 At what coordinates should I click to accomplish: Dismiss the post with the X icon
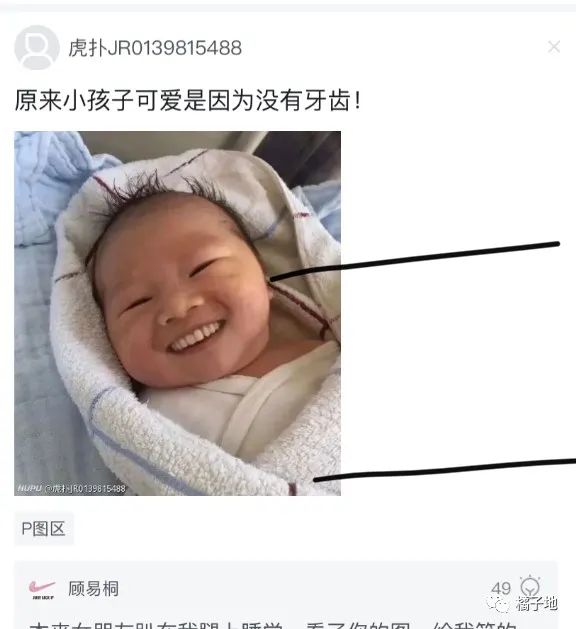pyautogui.click(x=554, y=47)
